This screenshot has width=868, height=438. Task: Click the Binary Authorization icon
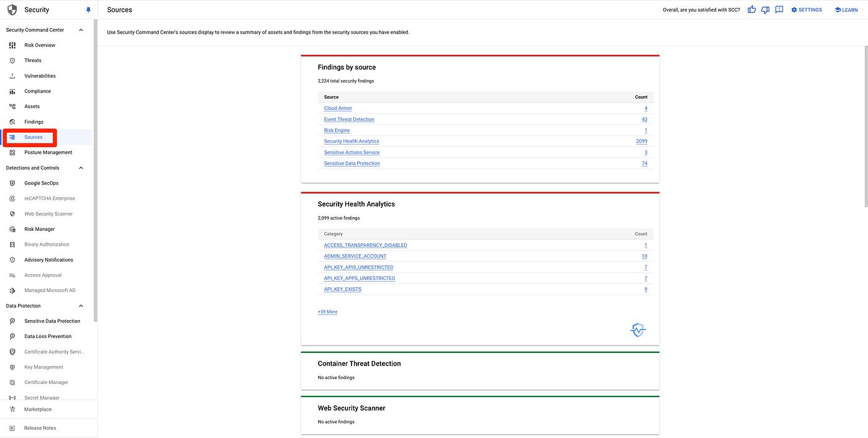click(12, 244)
